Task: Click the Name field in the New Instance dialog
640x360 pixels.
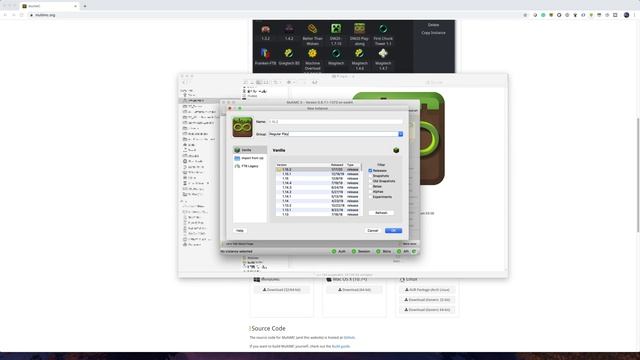Action: point(336,122)
